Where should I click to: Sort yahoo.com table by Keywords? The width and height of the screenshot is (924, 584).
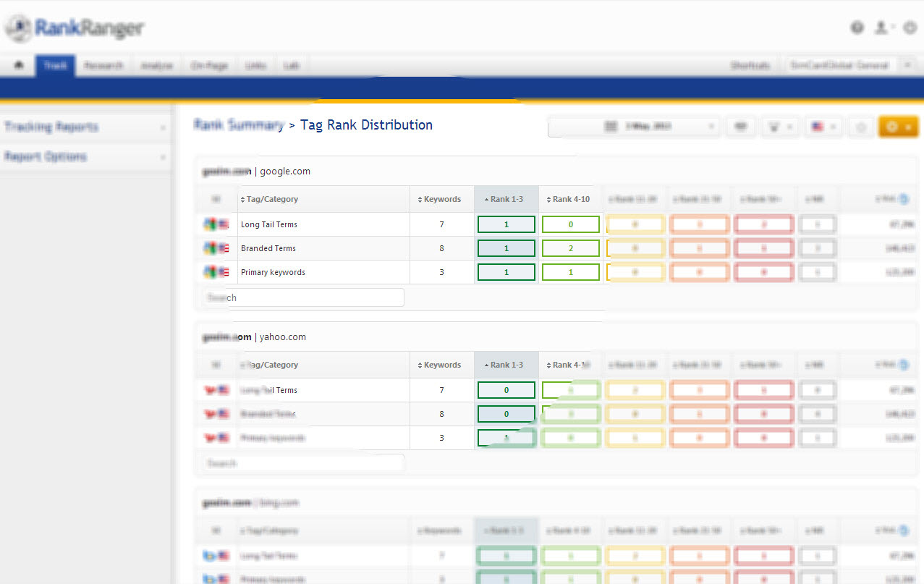(442, 365)
